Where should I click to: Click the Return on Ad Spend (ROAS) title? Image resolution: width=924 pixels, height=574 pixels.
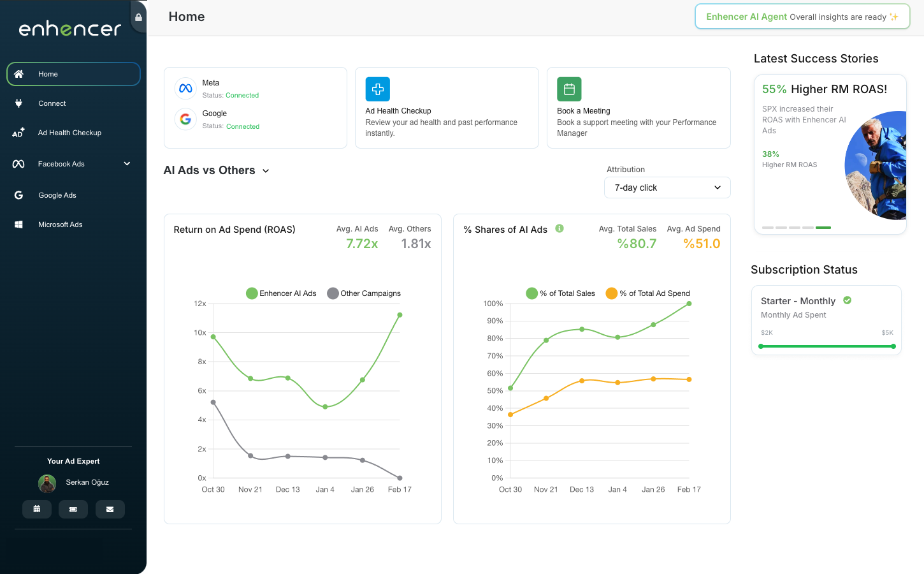click(235, 230)
